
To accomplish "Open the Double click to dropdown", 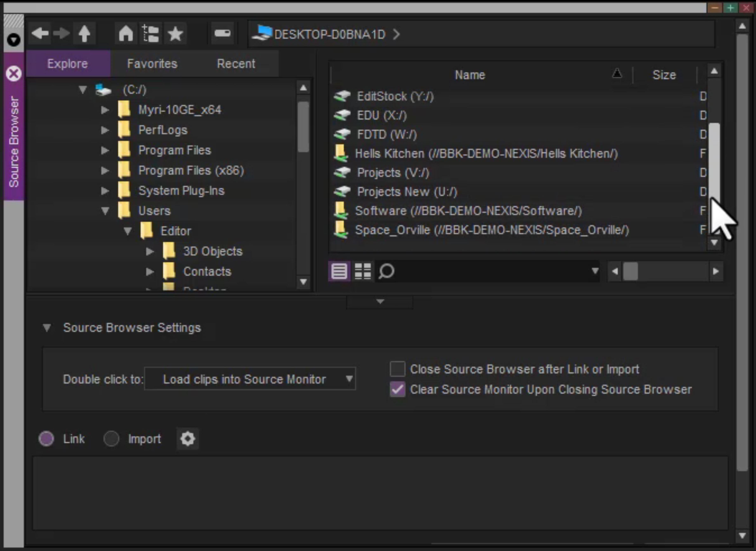I will pyautogui.click(x=349, y=379).
